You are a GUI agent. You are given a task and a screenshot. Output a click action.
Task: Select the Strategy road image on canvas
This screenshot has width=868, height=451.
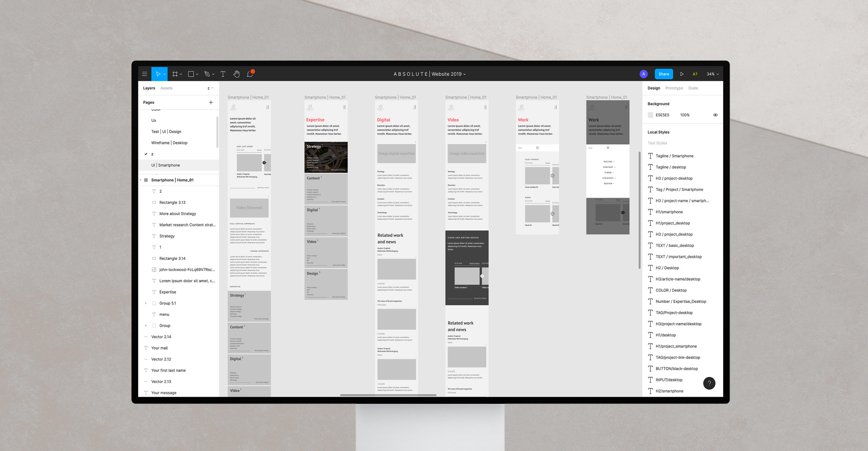[326, 157]
